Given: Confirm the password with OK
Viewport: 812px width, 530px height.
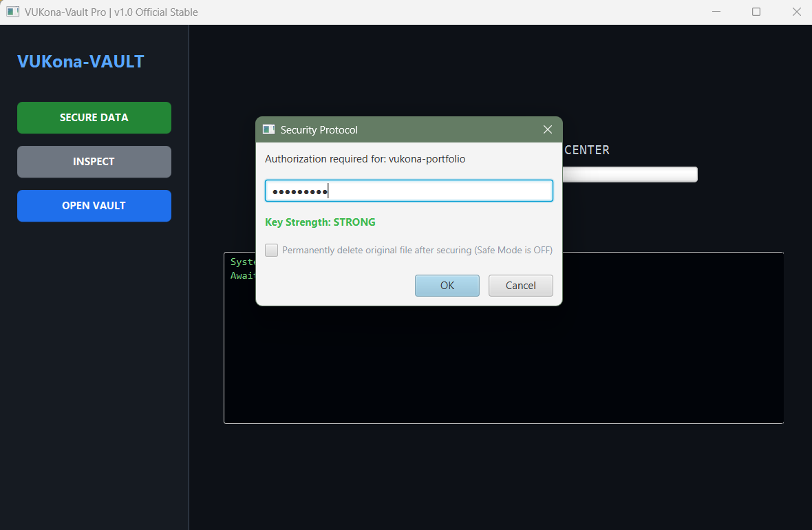Looking at the screenshot, I should [x=447, y=286].
